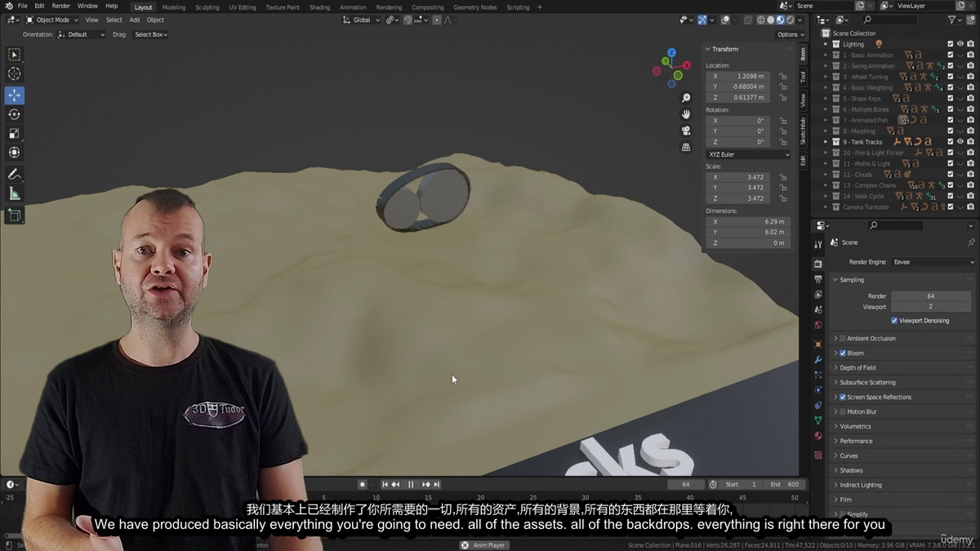Select the Select Box tool in the toolbar
The width and height of the screenshot is (980, 551).
point(14,55)
